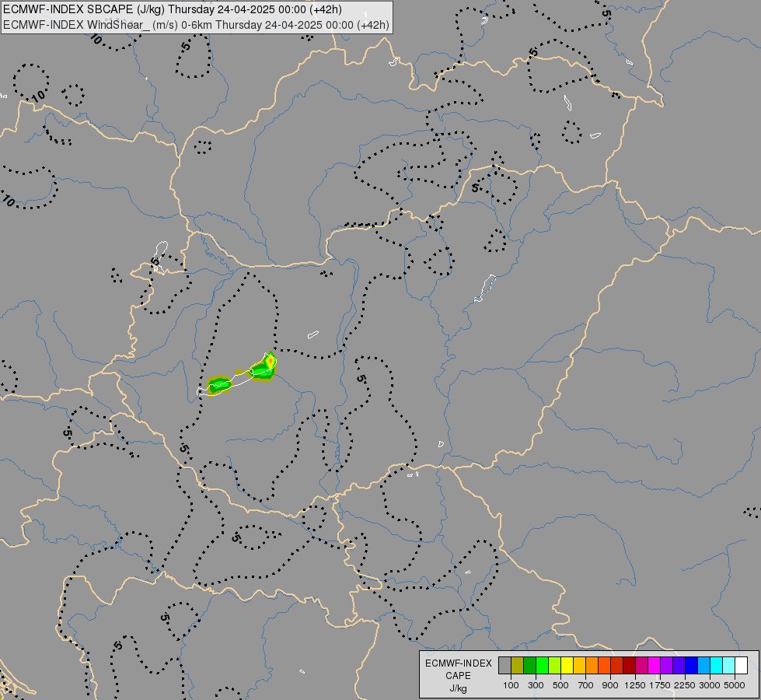Screen dimensions: 761x700
Task: Click the orange-red CAPE hotspot on the map
Action: click(x=270, y=362)
